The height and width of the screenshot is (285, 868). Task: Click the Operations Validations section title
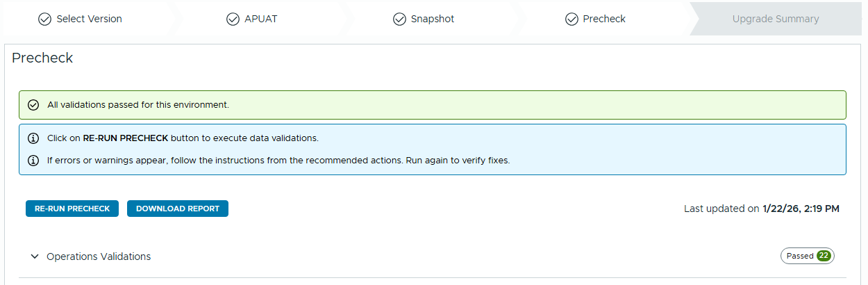click(99, 256)
